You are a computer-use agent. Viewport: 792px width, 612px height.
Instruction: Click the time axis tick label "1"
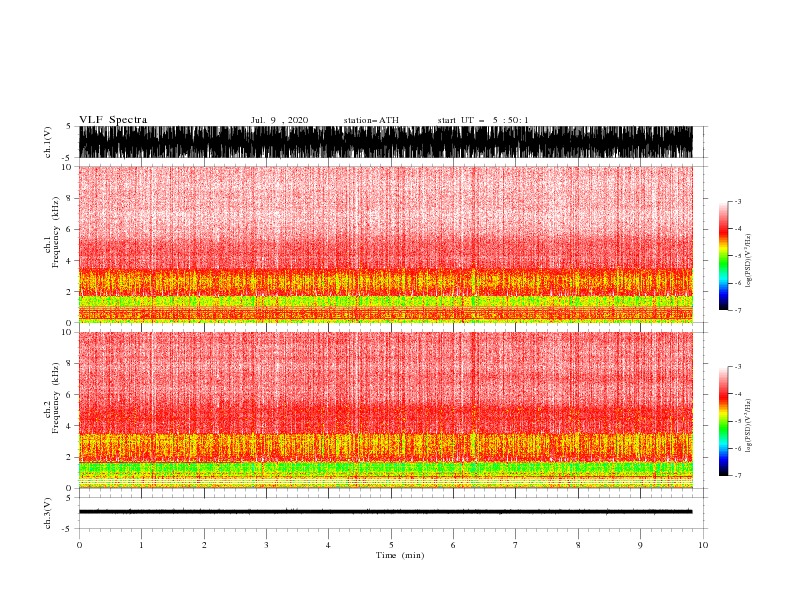tap(141, 545)
